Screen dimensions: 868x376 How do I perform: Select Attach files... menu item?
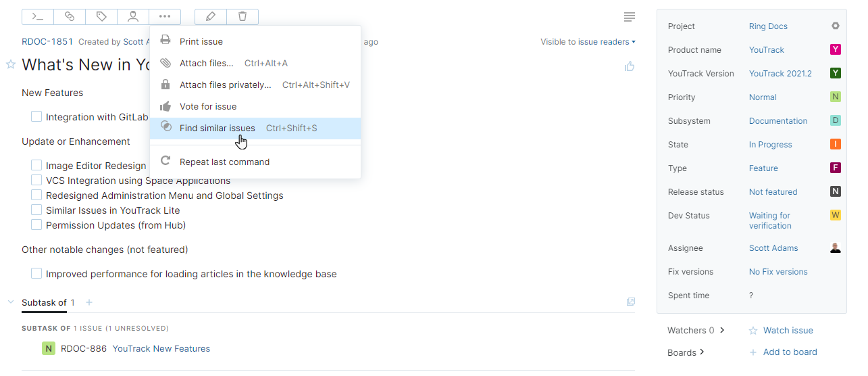pos(255,63)
